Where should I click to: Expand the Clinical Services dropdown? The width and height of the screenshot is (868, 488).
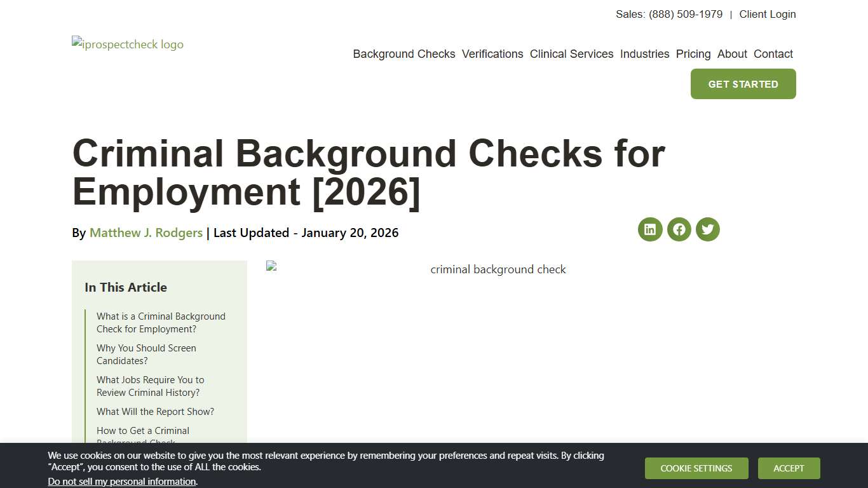coord(571,54)
